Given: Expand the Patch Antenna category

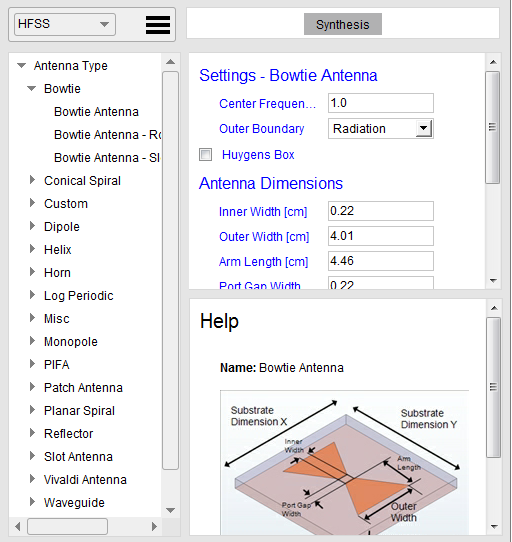Looking at the screenshot, I should click(32, 387).
